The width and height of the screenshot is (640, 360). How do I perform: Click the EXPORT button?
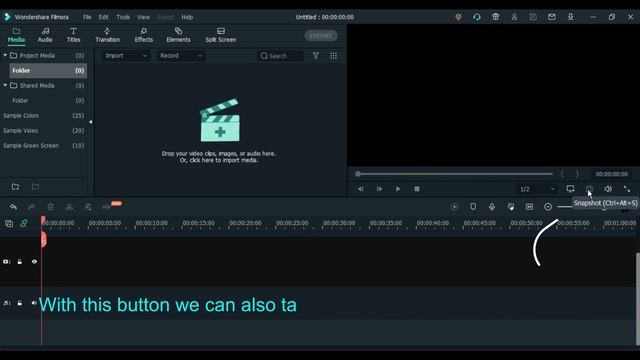tap(321, 36)
